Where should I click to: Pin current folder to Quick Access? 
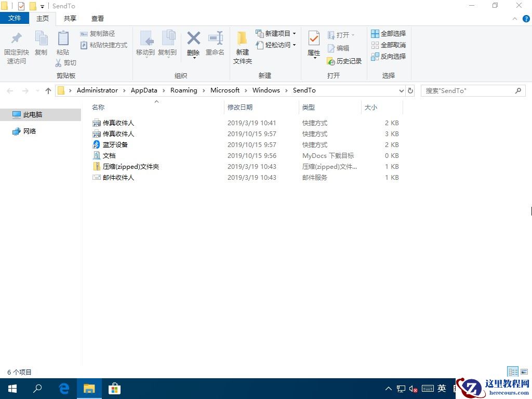pyautogui.click(x=16, y=46)
